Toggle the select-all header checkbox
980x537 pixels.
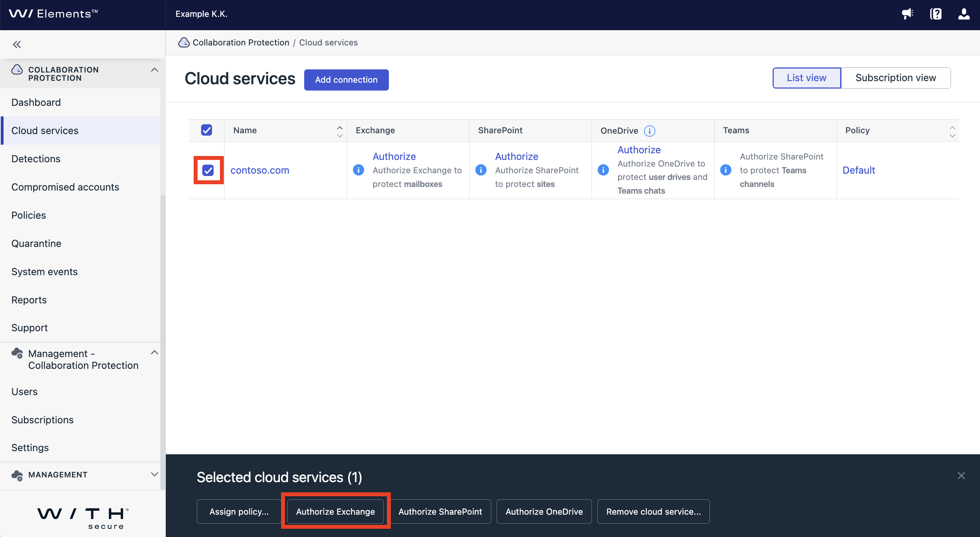(207, 130)
